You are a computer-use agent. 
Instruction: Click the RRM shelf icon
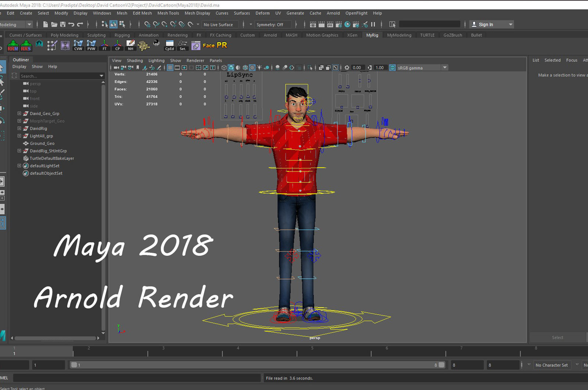tap(13, 46)
